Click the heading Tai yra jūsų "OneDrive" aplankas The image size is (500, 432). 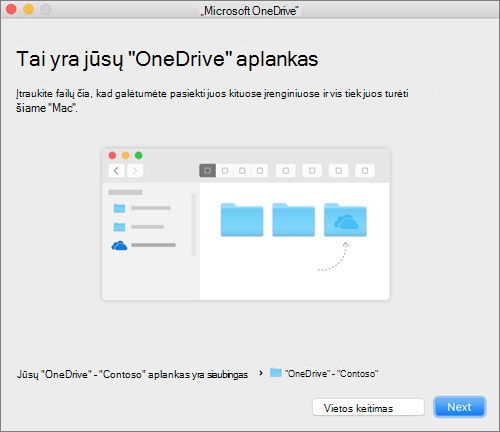coord(167,59)
